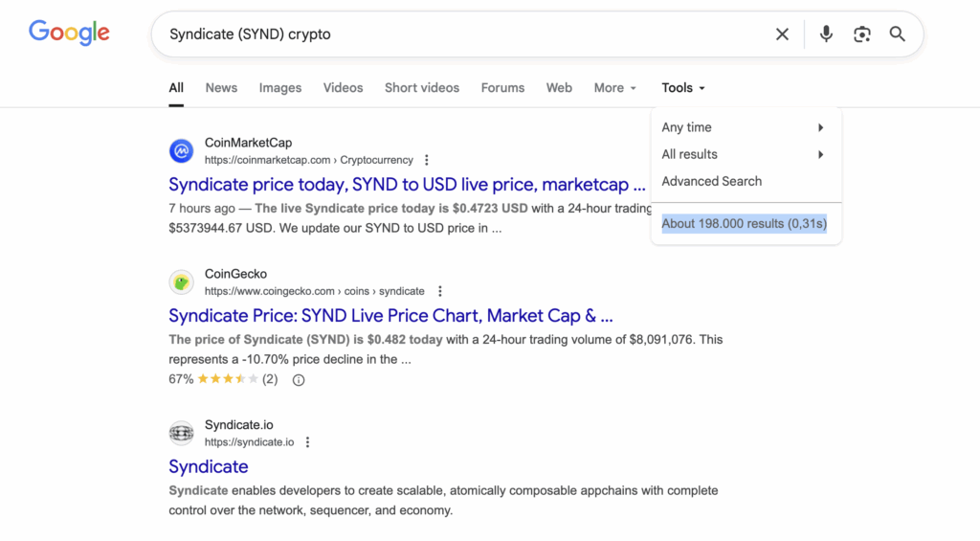This screenshot has height=541, width=980.
Task: Start voice search with microphone icon
Action: click(x=826, y=34)
